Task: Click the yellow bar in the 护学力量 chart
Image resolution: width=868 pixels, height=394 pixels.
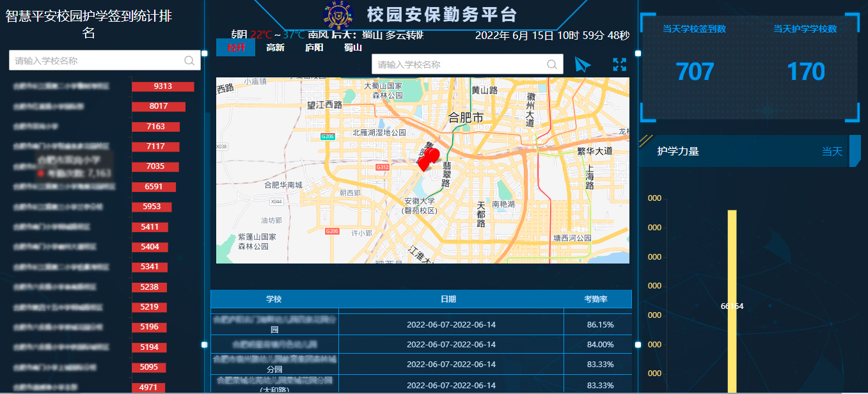Action: tap(732, 301)
